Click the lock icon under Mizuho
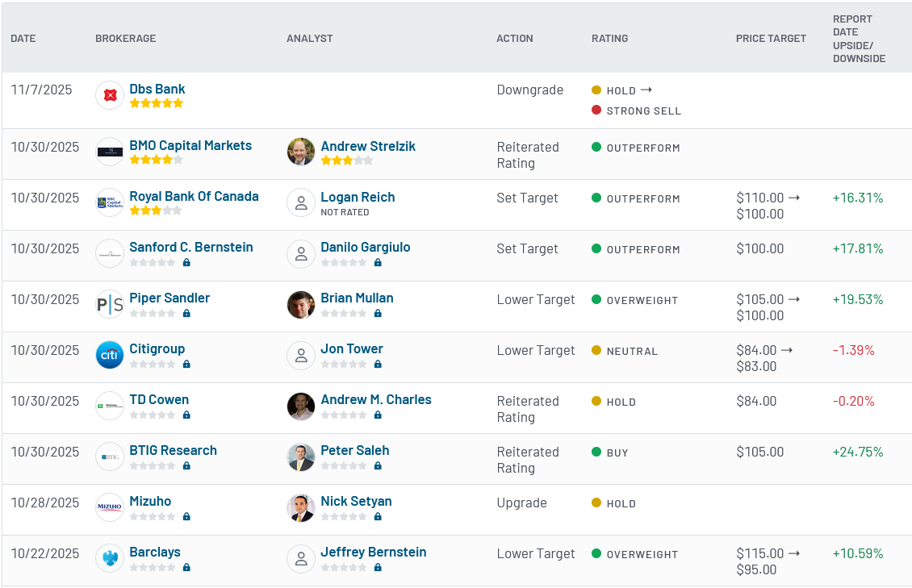The height and width of the screenshot is (588, 912). click(x=186, y=516)
